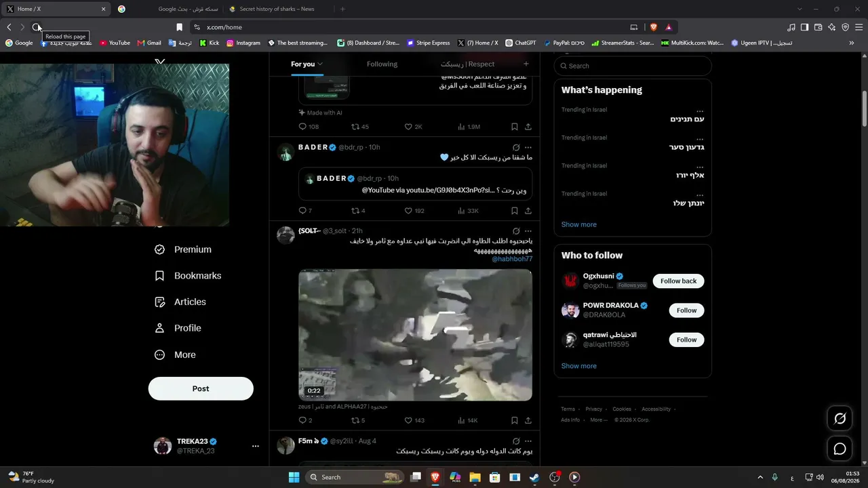Open Articles in the sidebar

point(180,302)
